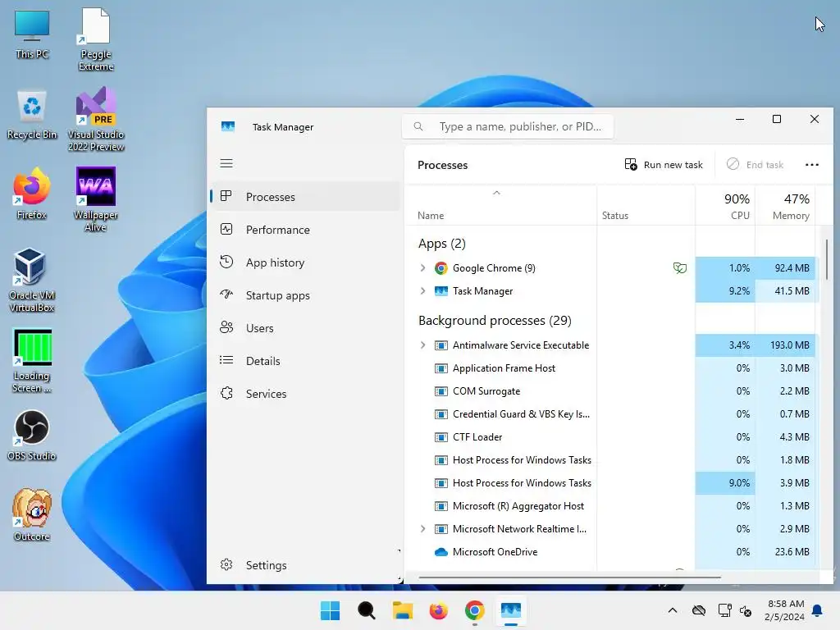This screenshot has width=840, height=630.
Task: Switch to the Details page
Action: pos(306,361)
